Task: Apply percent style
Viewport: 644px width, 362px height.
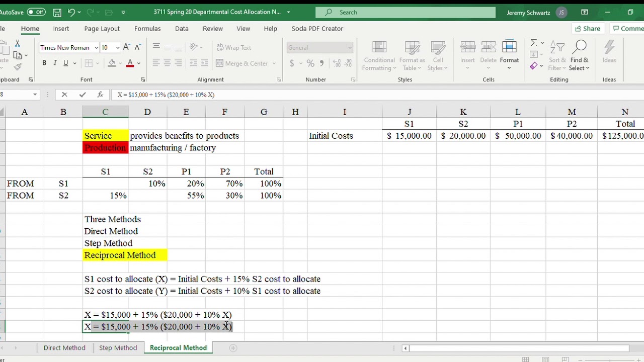Action: [310, 63]
